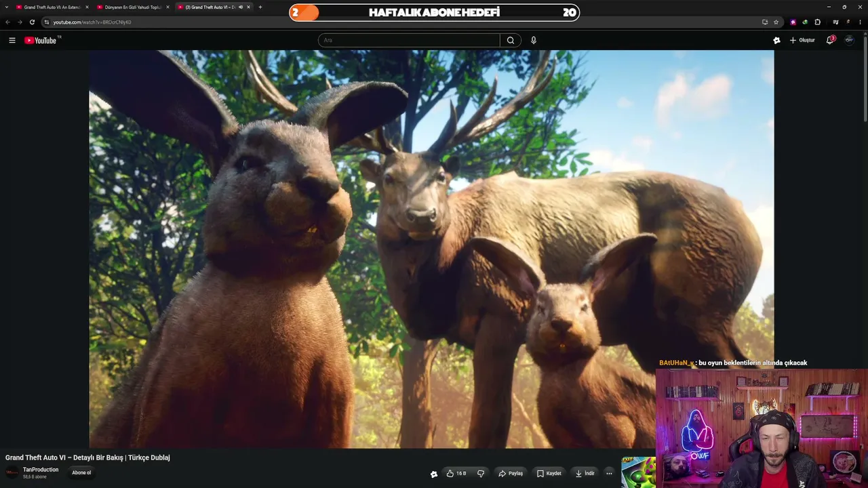Expand the tab search dropdown arrow

[7, 7]
